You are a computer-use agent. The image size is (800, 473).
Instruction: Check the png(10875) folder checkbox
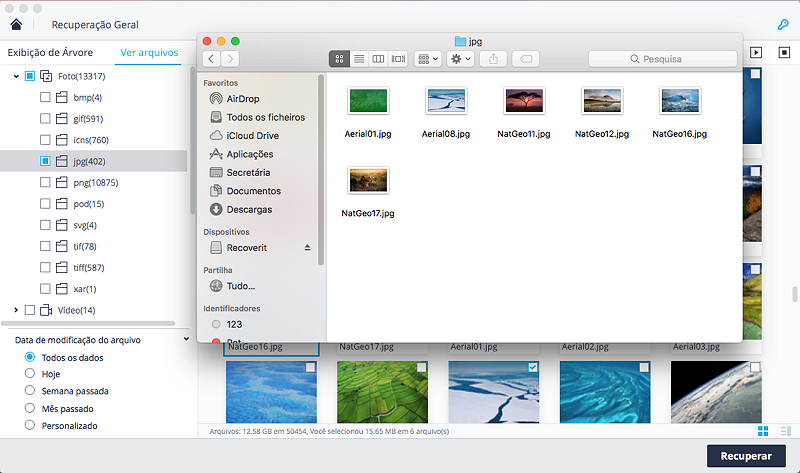(x=45, y=182)
